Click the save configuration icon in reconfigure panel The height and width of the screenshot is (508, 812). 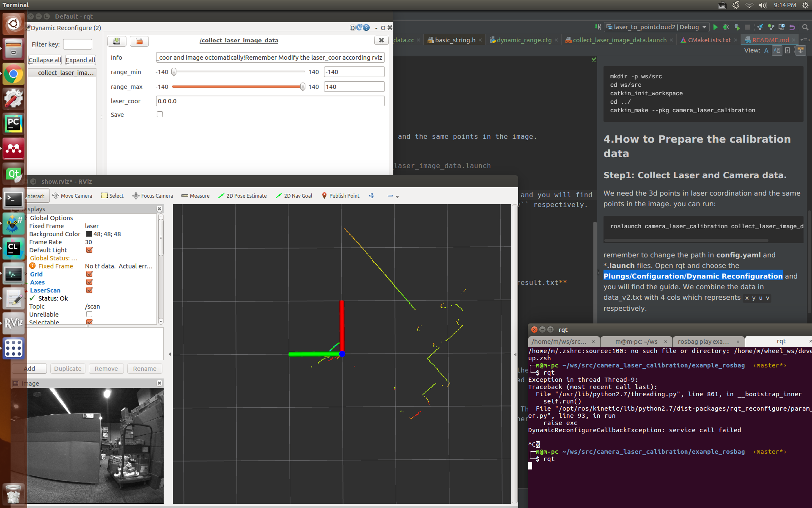point(117,41)
